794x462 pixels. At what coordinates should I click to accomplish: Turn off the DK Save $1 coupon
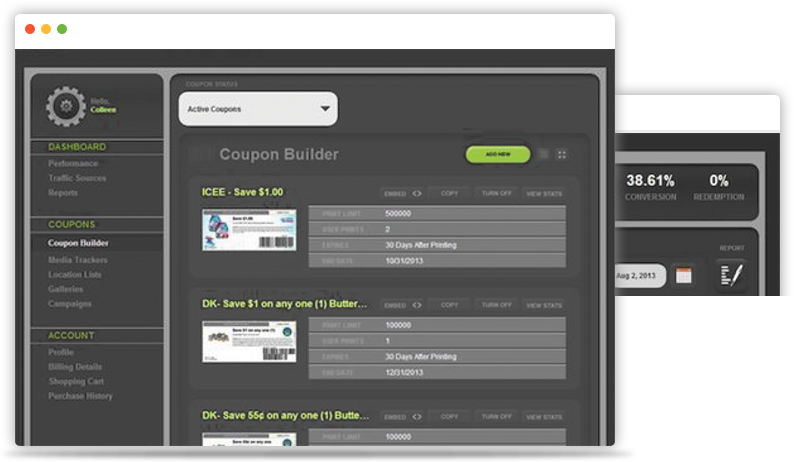click(496, 305)
